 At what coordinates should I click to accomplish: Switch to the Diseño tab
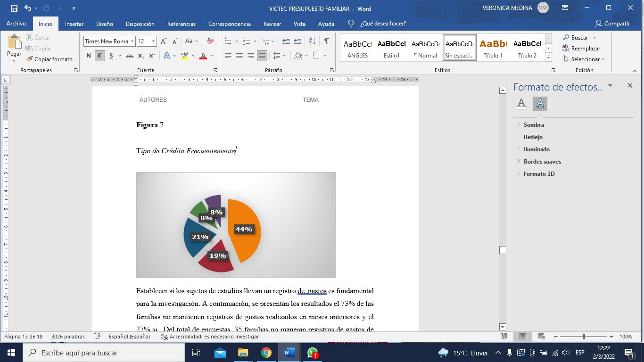point(105,24)
